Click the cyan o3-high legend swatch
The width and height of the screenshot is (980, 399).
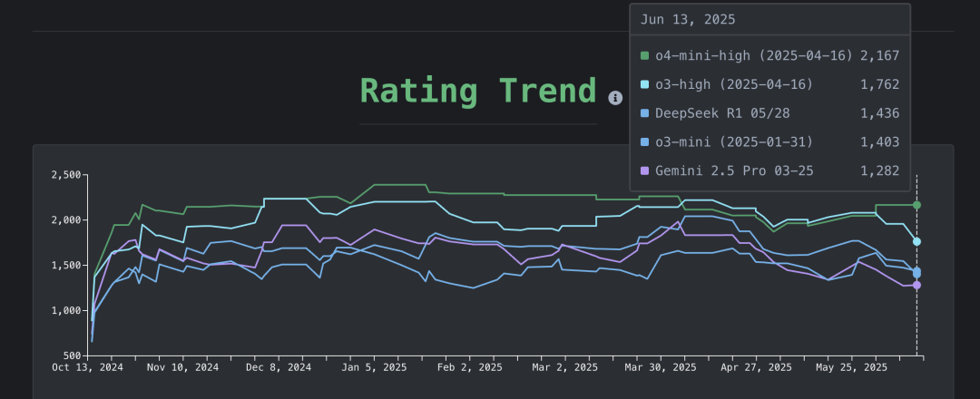click(x=645, y=84)
